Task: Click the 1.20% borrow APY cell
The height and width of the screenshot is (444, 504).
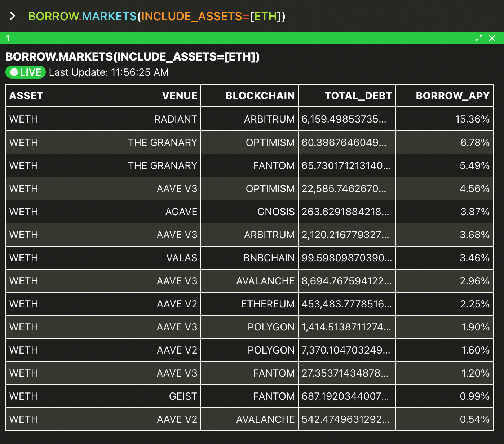Action: [445, 373]
